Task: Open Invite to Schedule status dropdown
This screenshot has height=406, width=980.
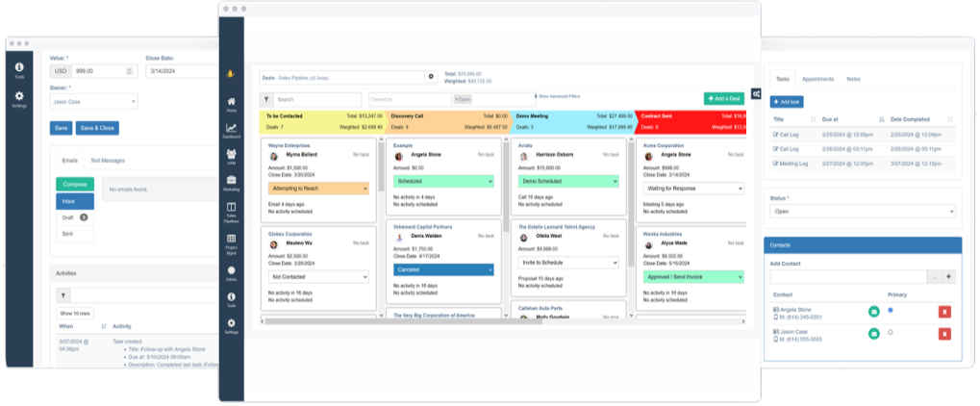Action: coord(568,263)
